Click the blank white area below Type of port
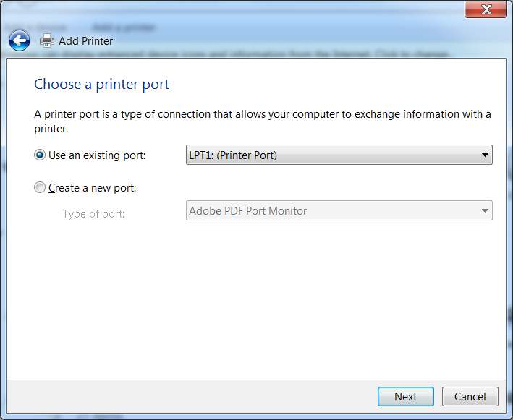 click(260, 296)
